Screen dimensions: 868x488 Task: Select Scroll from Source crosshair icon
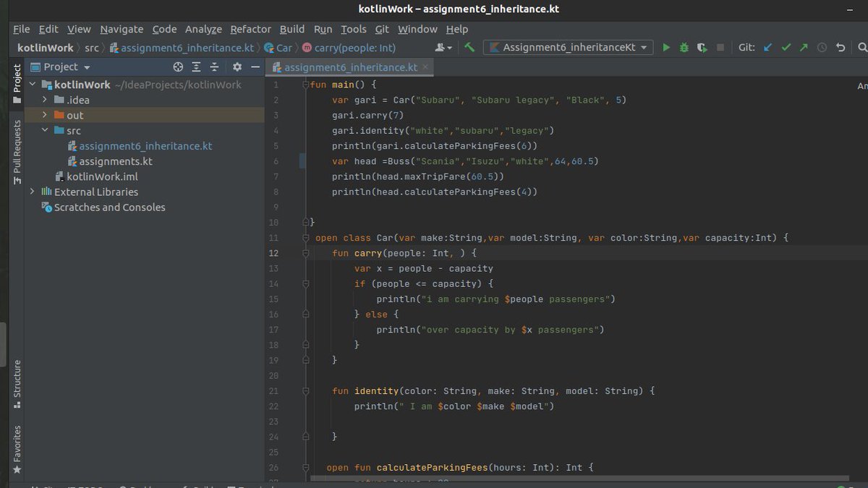pyautogui.click(x=178, y=67)
